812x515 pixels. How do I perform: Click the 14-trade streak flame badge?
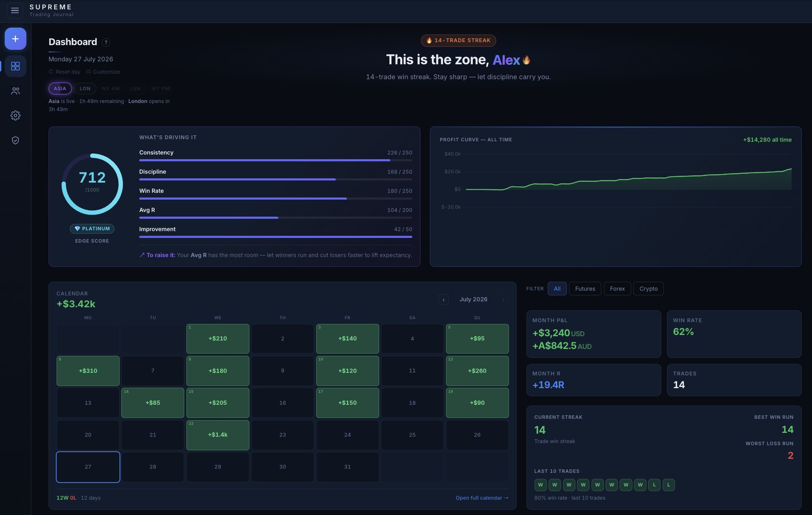(x=458, y=40)
